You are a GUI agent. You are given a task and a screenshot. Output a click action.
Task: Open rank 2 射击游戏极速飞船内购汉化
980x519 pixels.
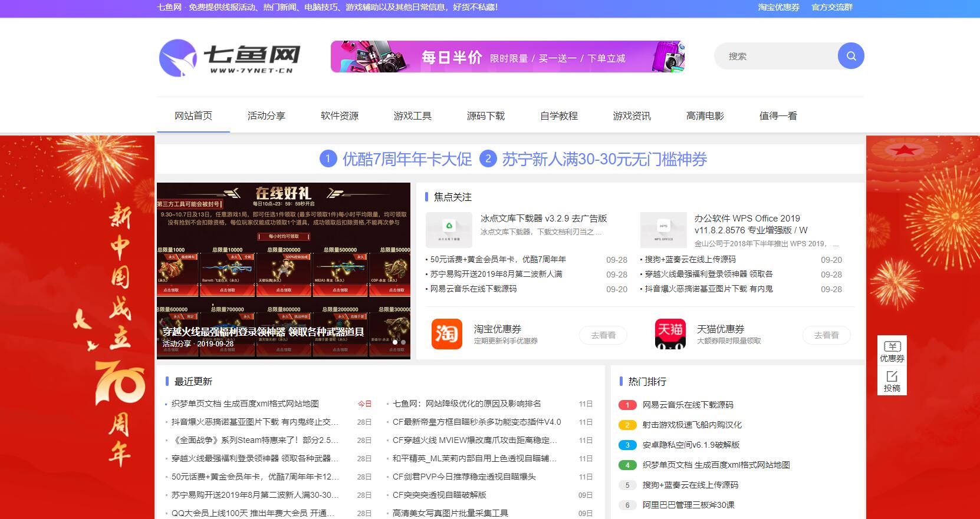pos(692,425)
